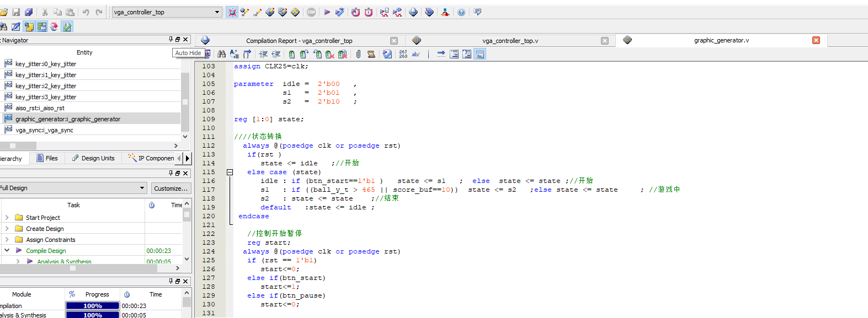Screen dimensions: 868x318
Task: Paste from clipboard
Action: click(70, 12)
